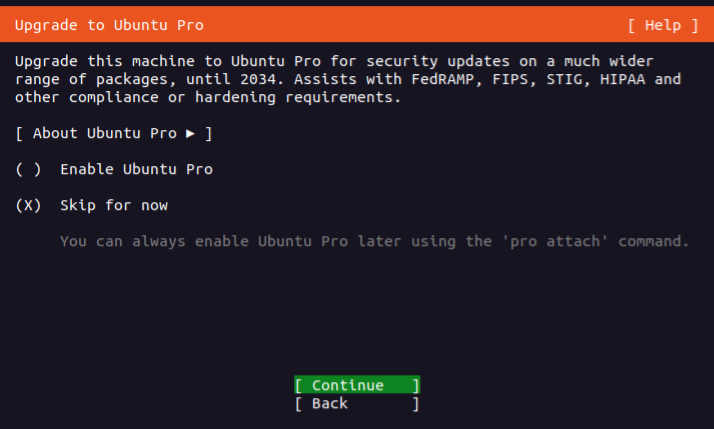Screen dimensions: 714x429
Task: Go back with the Back button
Action: 356,403
